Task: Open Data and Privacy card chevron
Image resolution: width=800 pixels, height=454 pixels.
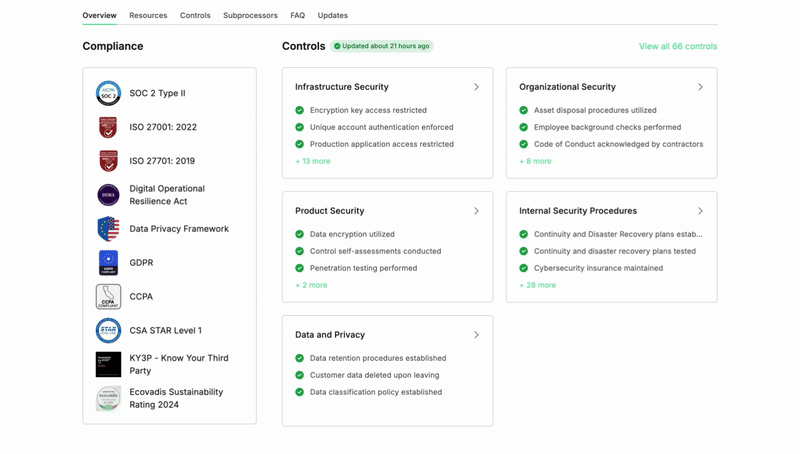Action: [476, 335]
